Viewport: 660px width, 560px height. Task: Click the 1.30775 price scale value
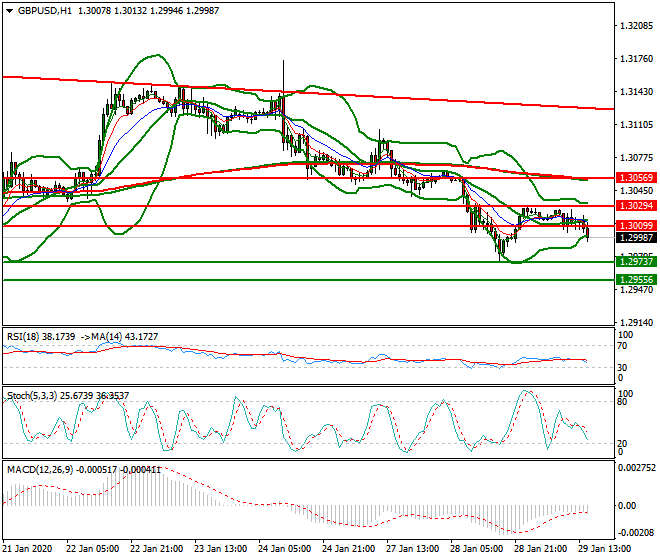(637, 158)
